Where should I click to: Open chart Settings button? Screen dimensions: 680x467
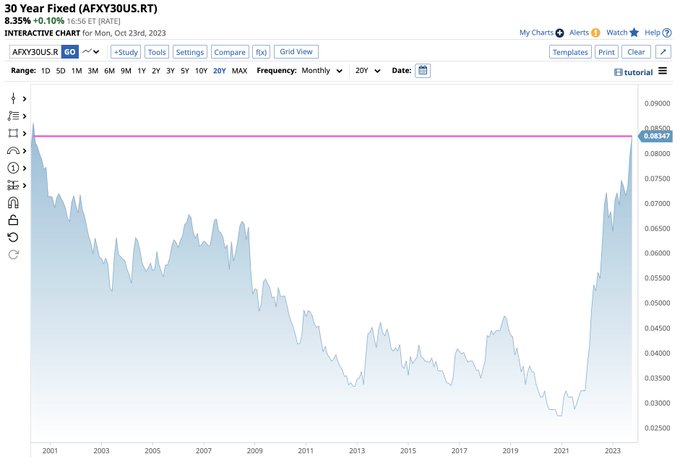tap(190, 52)
